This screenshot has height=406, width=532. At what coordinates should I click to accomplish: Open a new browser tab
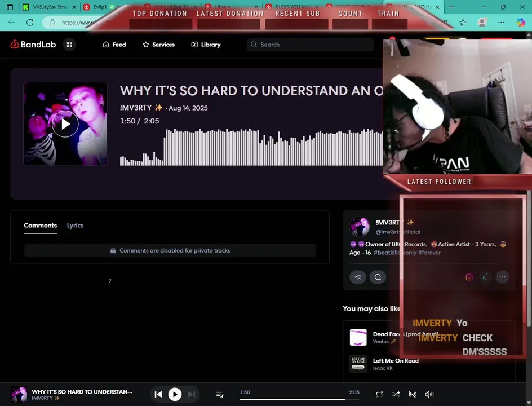(451, 7)
